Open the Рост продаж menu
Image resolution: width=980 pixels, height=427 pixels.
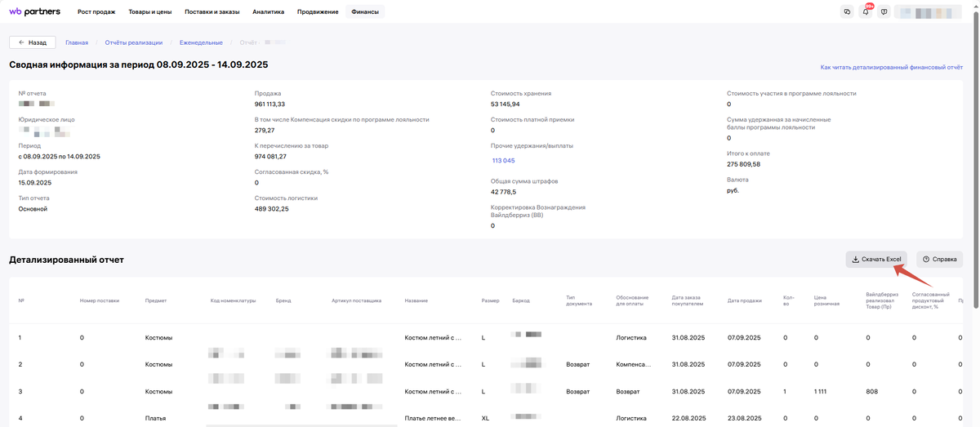96,12
